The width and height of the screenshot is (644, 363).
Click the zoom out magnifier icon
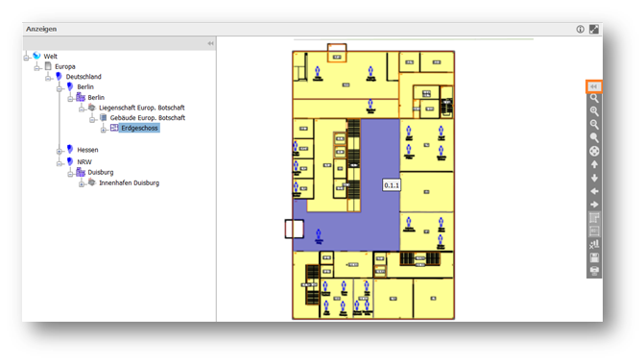594,124
